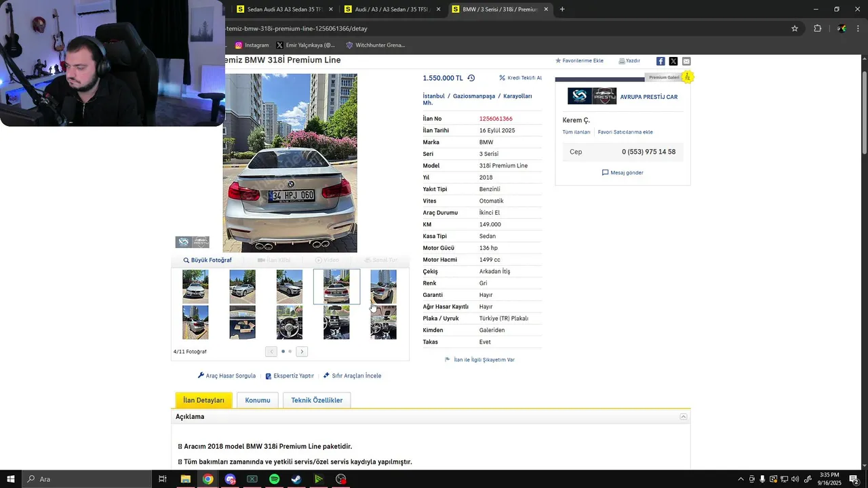Open the Instagram bookmark
Screen dimensions: 868x488
[x=252, y=45]
